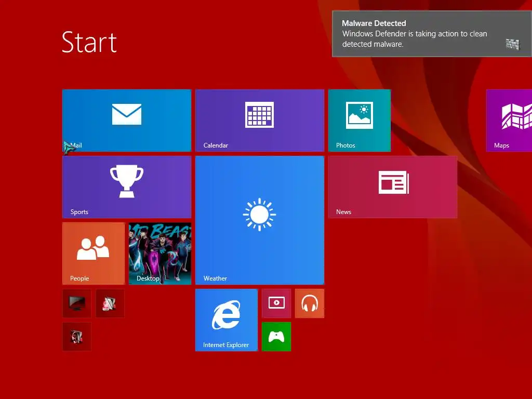Launch Internet Explorer tile

click(227, 320)
